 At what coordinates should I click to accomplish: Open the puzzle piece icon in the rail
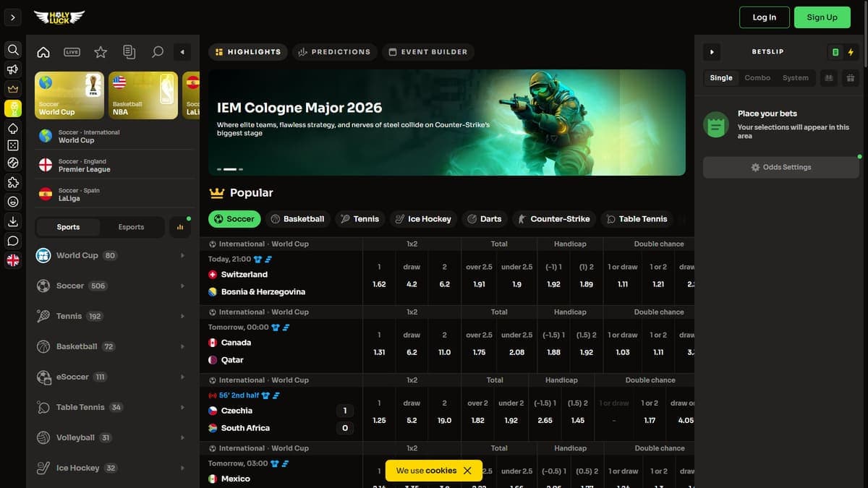(12, 183)
